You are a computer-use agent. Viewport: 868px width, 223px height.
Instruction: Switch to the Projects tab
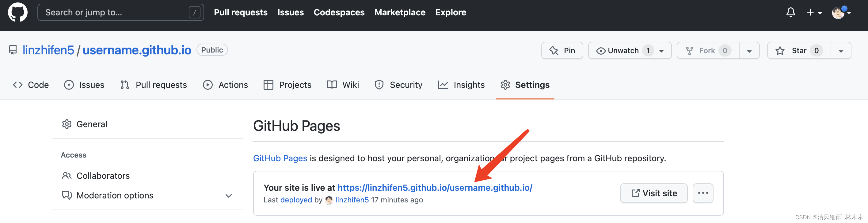pyautogui.click(x=287, y=85)
